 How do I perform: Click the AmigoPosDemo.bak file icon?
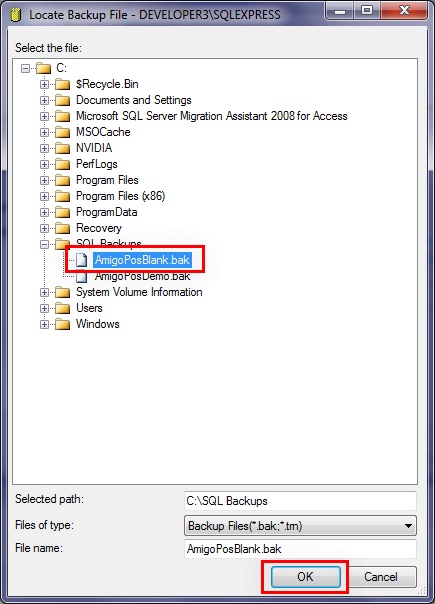pos(81,277)
